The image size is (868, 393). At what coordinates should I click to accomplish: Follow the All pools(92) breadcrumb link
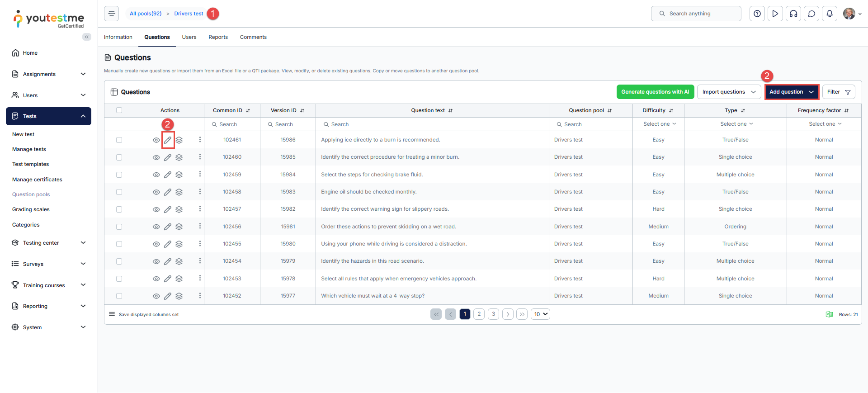146,14
